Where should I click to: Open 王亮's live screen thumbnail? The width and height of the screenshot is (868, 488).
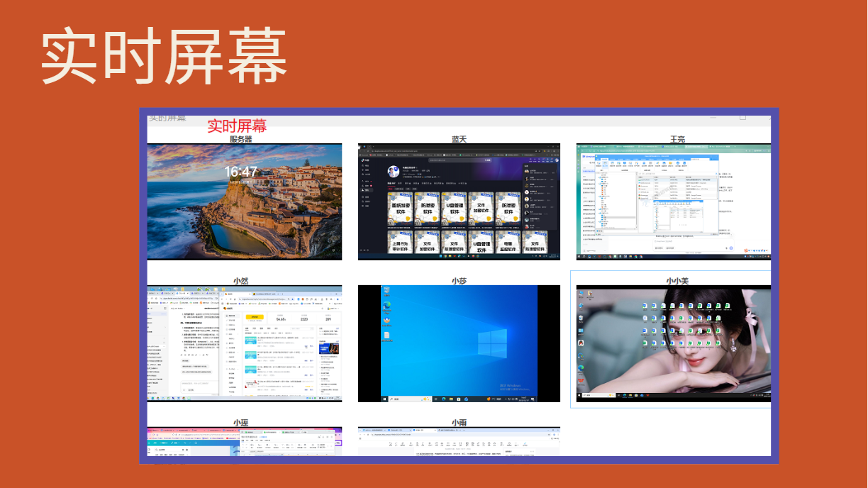(673, 201)
